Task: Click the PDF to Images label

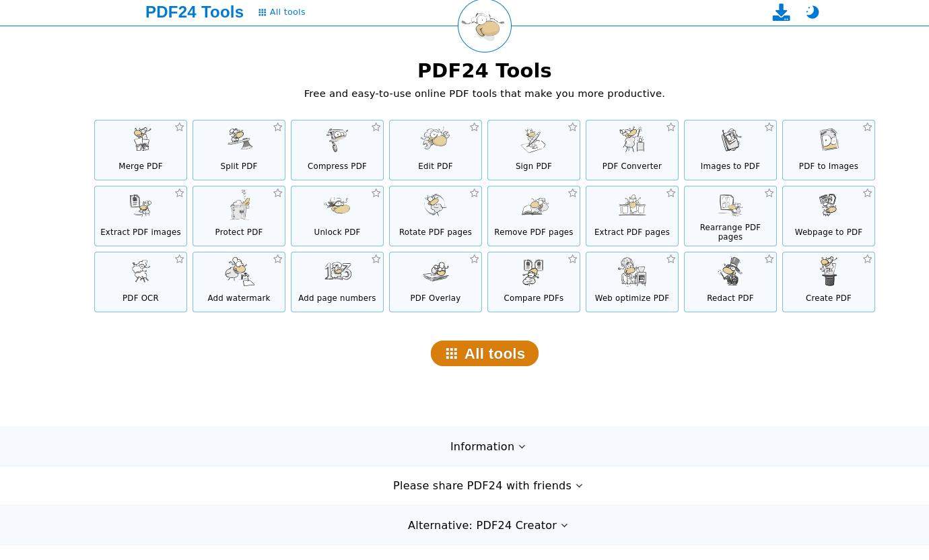Action: (x=829, y=166)
